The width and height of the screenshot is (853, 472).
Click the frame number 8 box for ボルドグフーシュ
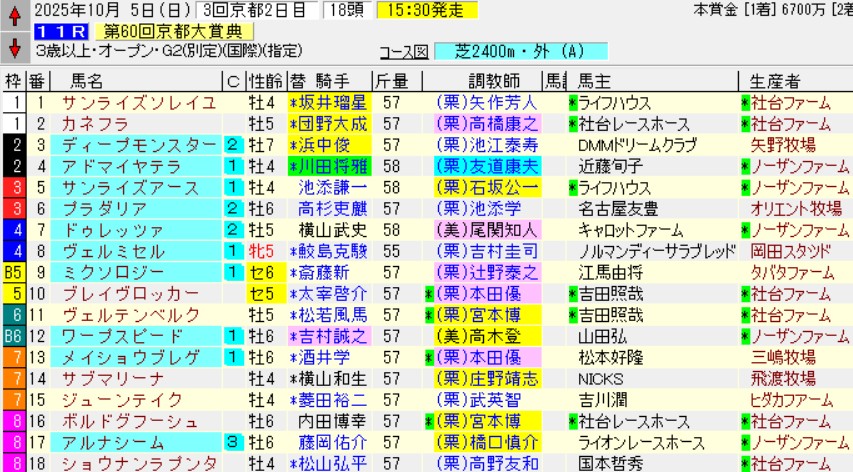[x=14, y=420]
